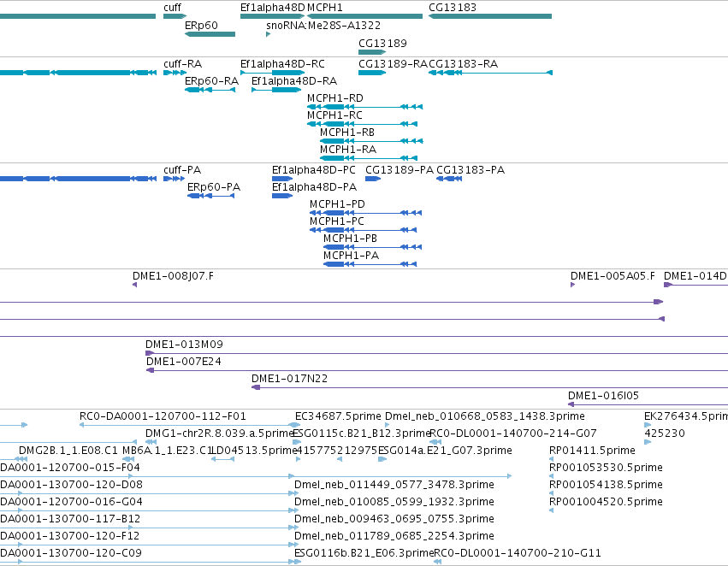Select EST LD04513.5prime

point(253,451)
